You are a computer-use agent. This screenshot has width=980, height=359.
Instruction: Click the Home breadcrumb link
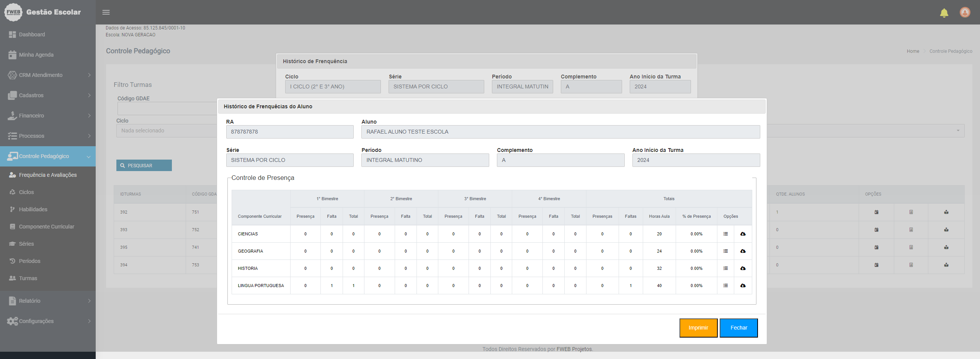913,51
